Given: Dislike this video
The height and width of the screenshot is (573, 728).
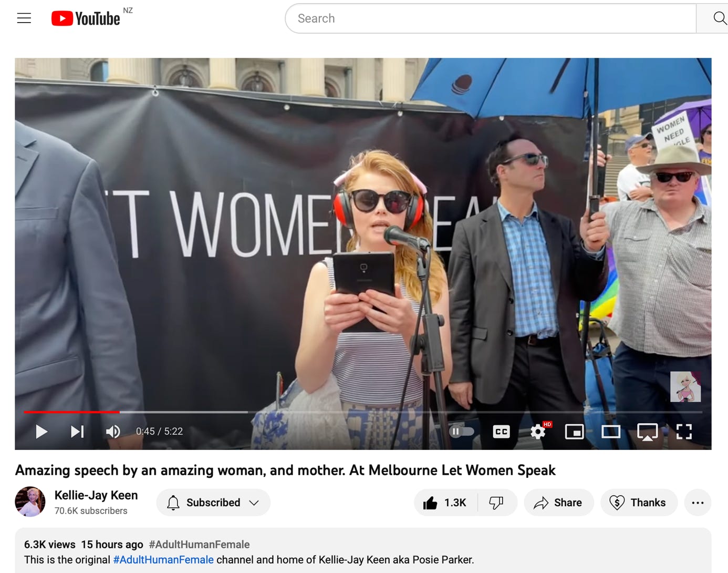Looking at the screenshot, I should [x=496, y=503].
